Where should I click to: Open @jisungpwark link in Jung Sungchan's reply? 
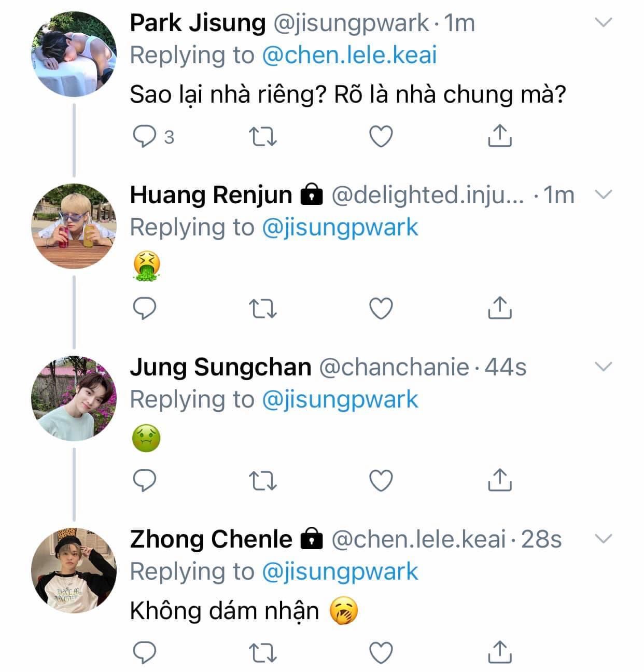coord(340,399)
